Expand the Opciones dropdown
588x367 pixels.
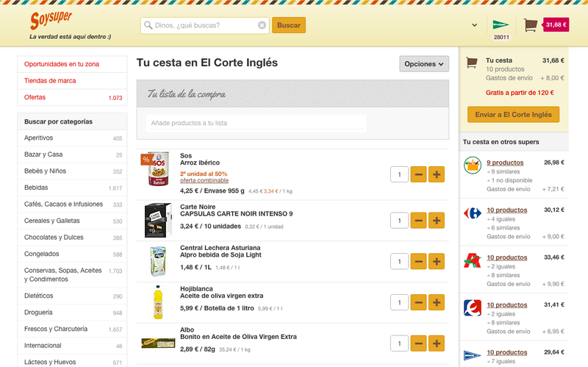coord(424,64)
